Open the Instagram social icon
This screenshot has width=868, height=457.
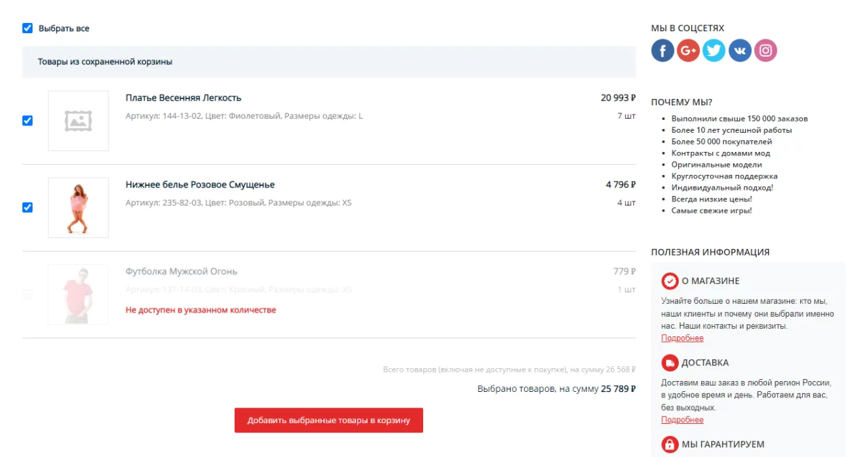click(x=766, y=50)
